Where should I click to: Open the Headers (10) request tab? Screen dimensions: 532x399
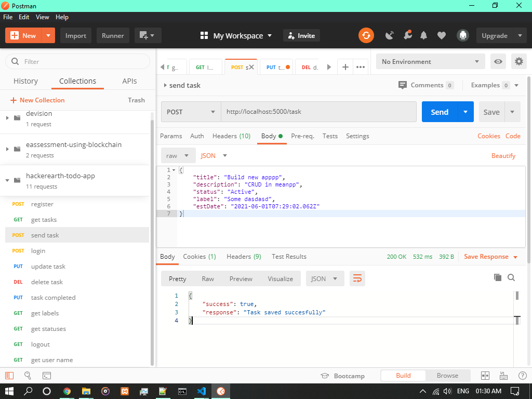[231, 136]
